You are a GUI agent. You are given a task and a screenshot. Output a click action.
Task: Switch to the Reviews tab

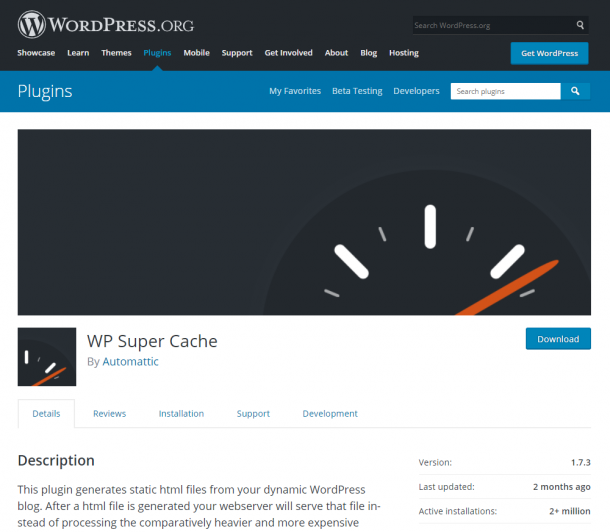pos(109,413)
